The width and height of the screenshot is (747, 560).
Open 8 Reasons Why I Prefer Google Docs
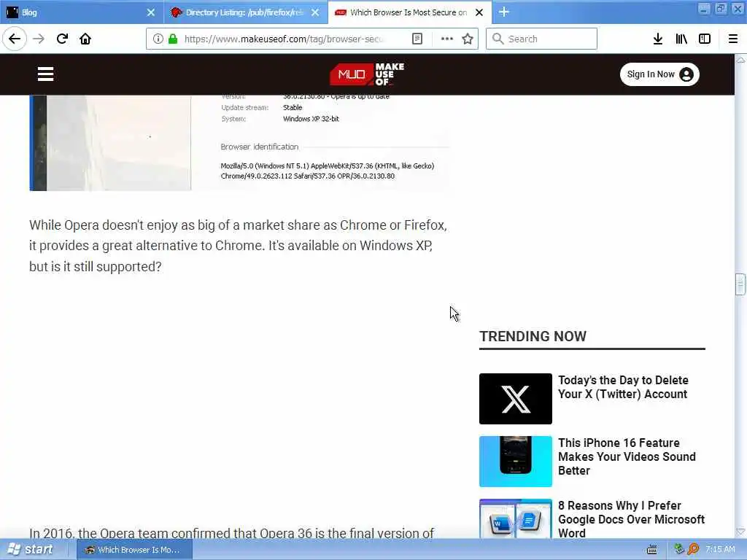click(631, 519)
